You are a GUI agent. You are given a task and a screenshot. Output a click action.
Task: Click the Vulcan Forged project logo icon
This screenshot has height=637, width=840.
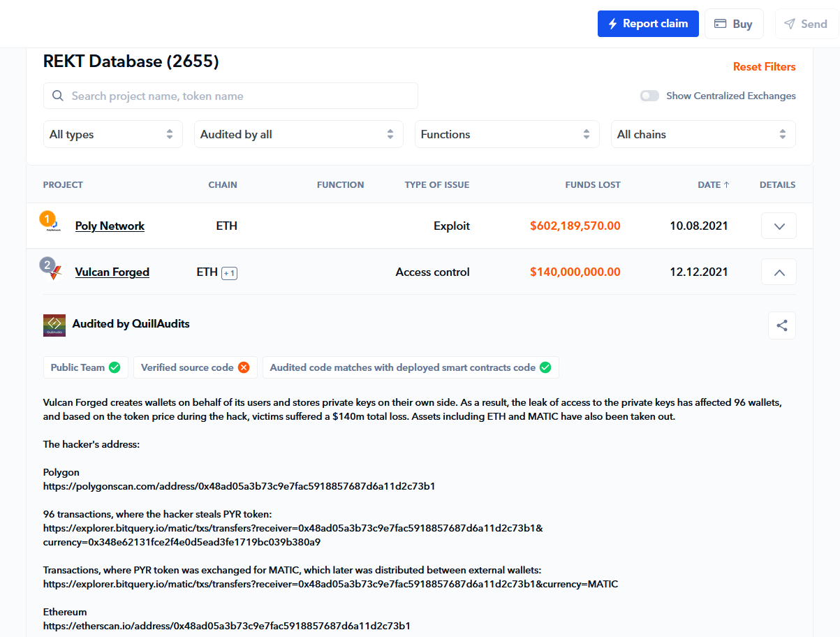point(54,272)
